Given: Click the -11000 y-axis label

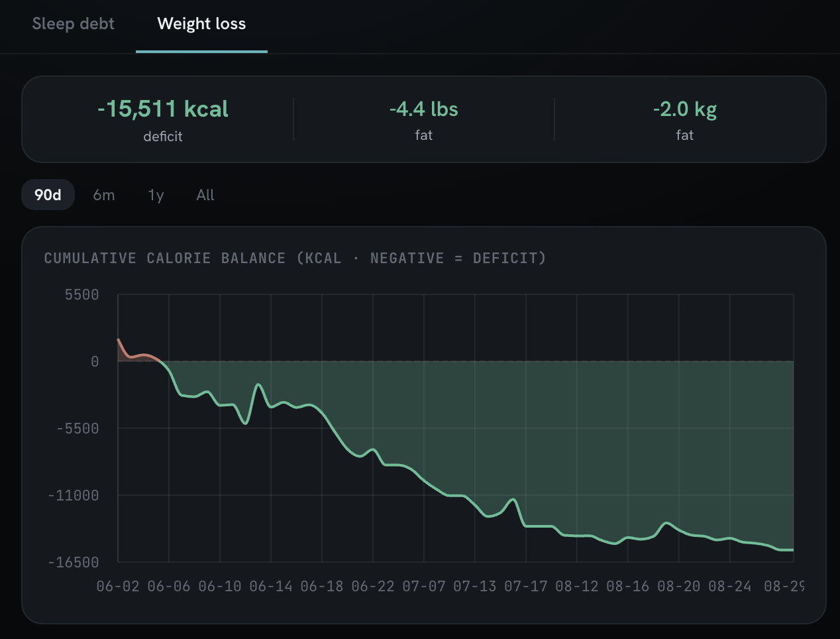Looking at the screenshot, I should pyautogui.click(x=74, y=495).
